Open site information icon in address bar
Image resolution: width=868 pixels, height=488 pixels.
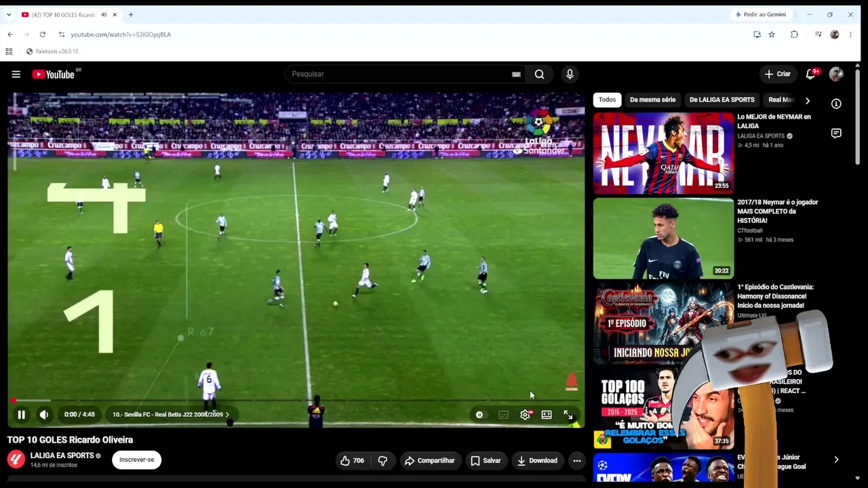point(62,35)
